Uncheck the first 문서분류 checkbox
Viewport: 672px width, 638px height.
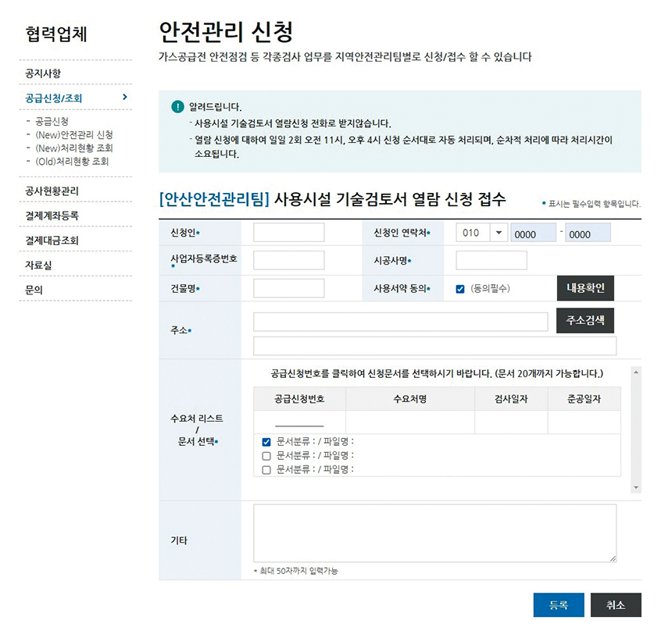266,442
